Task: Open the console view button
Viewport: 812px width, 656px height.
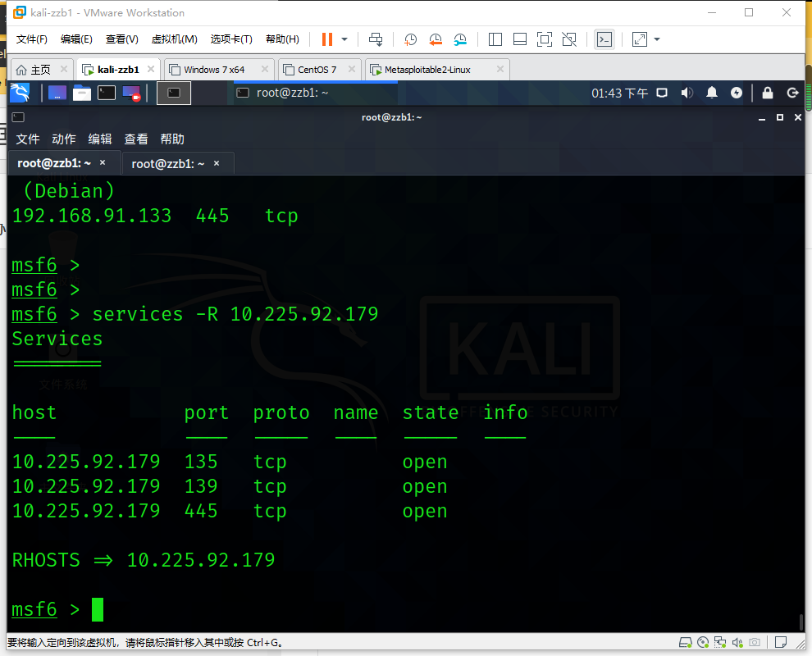Action: [604, 39]
